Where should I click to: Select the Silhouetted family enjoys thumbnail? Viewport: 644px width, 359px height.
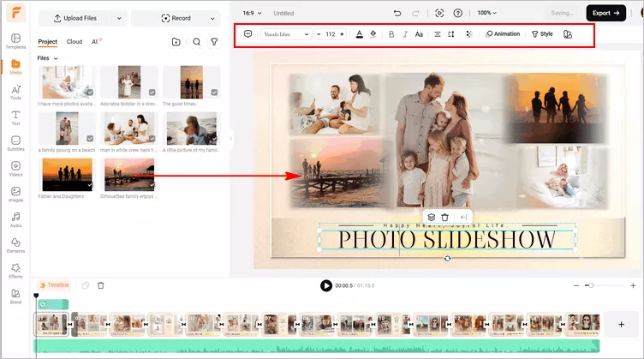[x=129, y=175]
